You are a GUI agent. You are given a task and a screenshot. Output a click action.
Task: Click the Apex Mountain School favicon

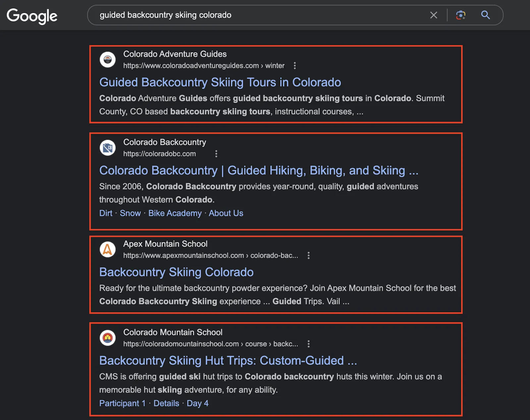(107, 249)
